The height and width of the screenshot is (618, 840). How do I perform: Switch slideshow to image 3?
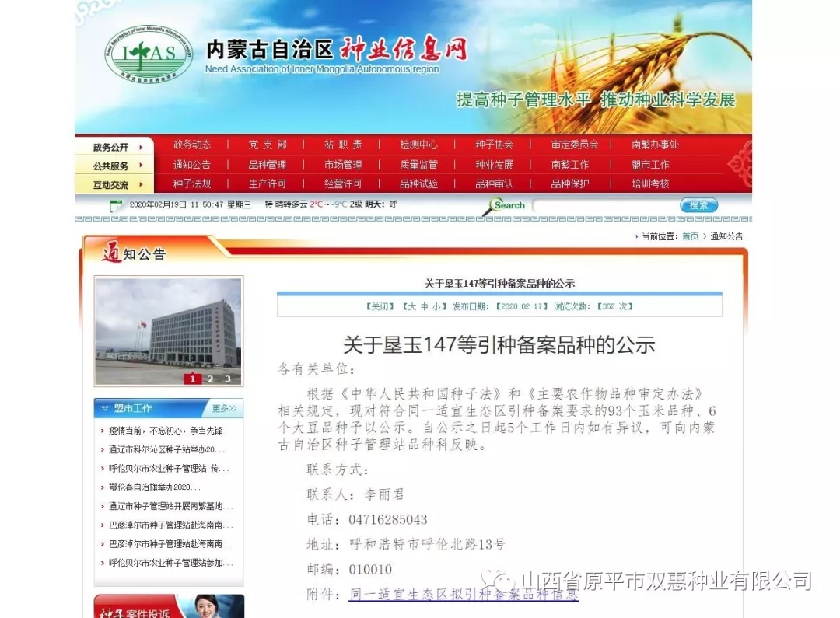tap(227, 379)
